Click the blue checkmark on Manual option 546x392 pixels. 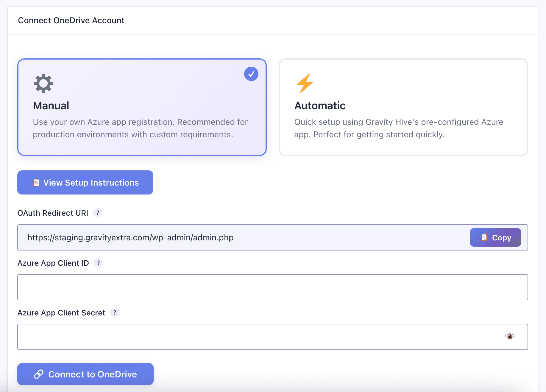click(251, 74)
